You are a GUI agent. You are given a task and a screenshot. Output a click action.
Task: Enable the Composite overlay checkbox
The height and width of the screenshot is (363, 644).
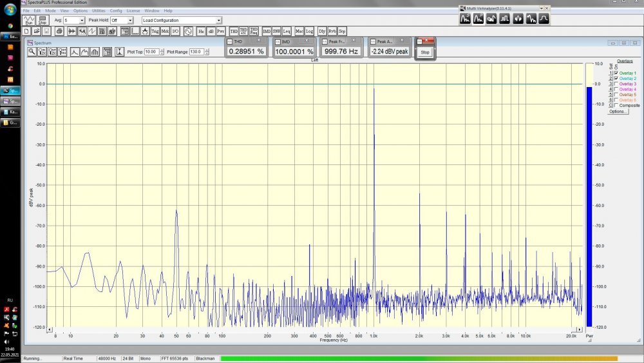[616, 105]
